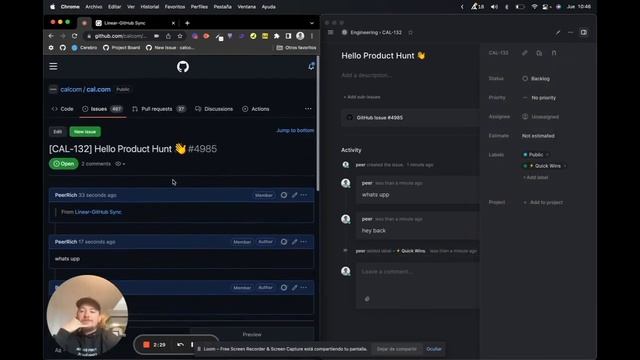
Task: Restart Loom recording with undo arrow
Action: click(180, 345)
